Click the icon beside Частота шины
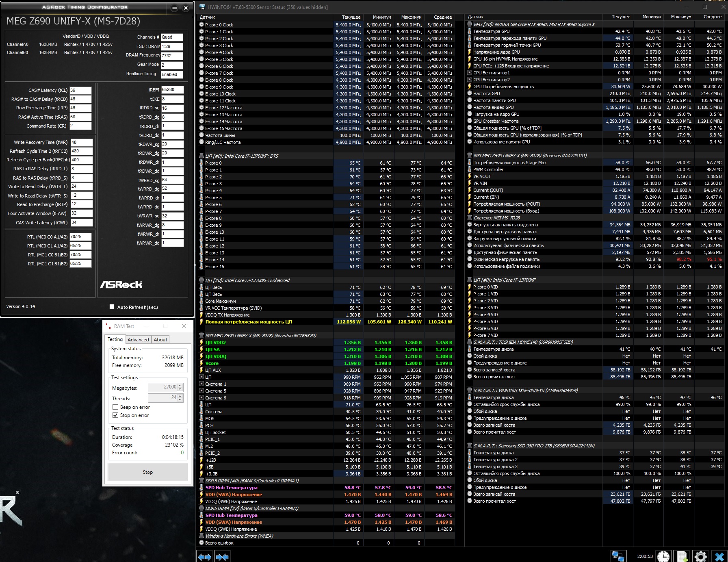The height and width of the screenshot is (562, 728). point(201,135)
